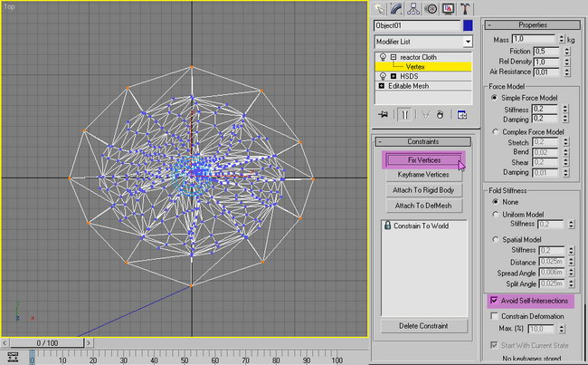588x365 pixels.
Task: Toggle Show End Result icon
Action: pos(406,115)
